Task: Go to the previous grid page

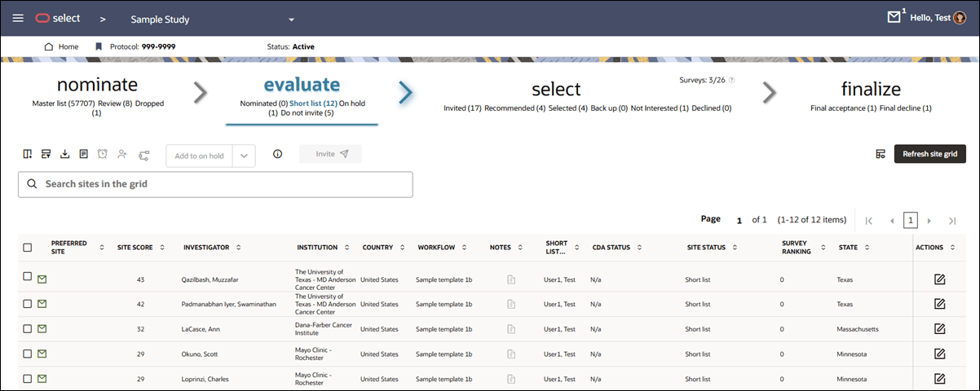Action: 892,221
